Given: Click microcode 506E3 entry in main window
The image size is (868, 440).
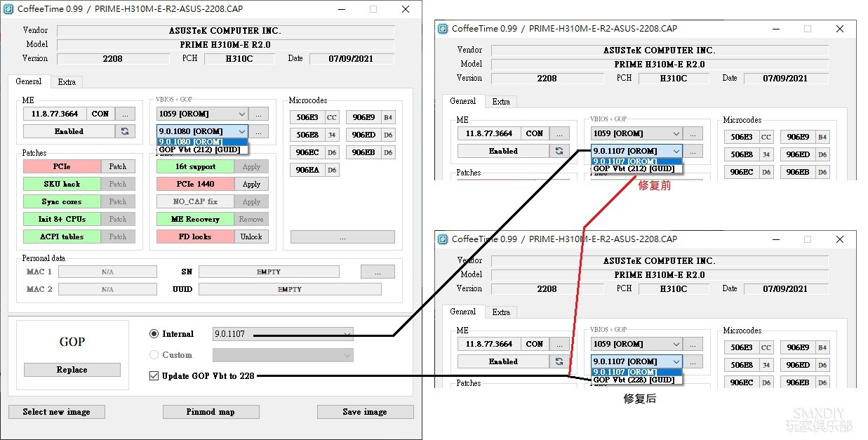Looking at the screenshot, I should coord(307,117).
